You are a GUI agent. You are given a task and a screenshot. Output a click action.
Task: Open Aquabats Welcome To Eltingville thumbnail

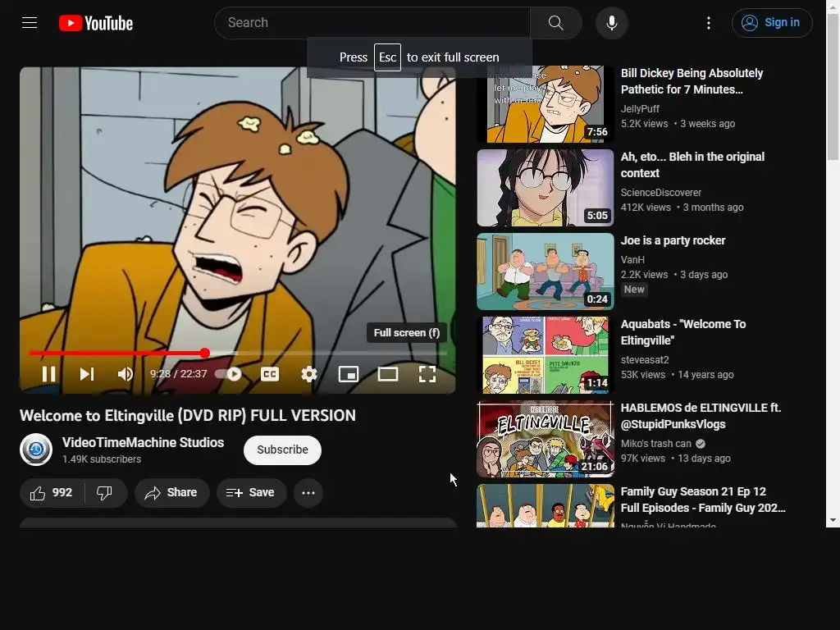[546, 354]
